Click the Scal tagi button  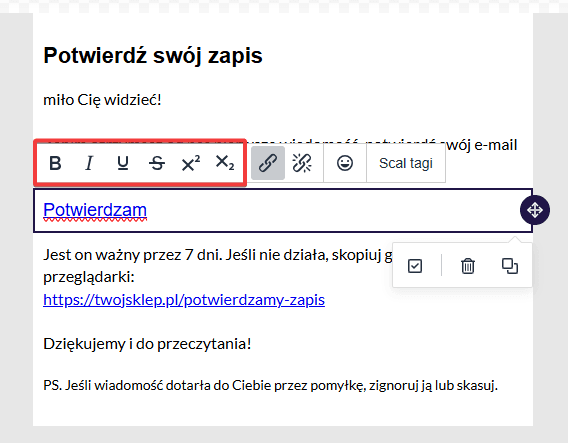click(406, 163)
